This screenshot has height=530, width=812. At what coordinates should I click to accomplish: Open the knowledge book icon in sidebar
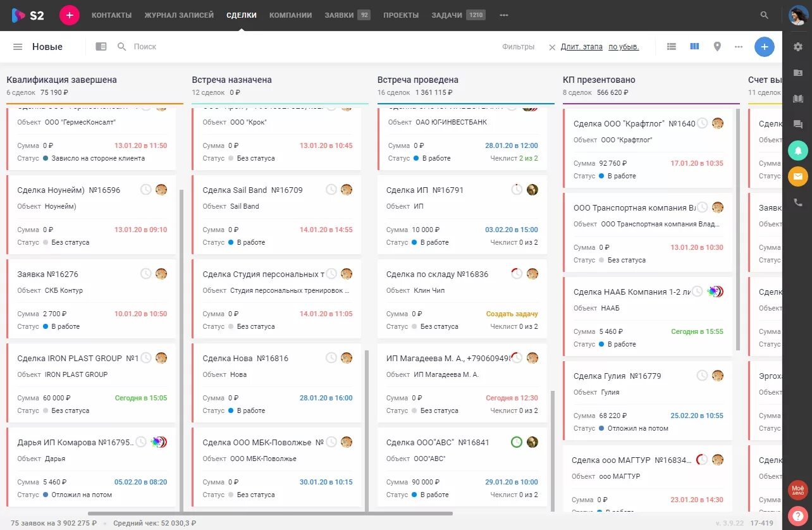point(798,99)
